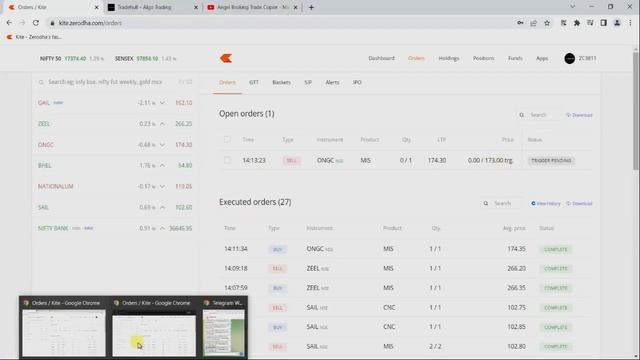Click search icon in Executed orders section
The width and height of the screenshot is (640, 360).
(x=485, y=203)
